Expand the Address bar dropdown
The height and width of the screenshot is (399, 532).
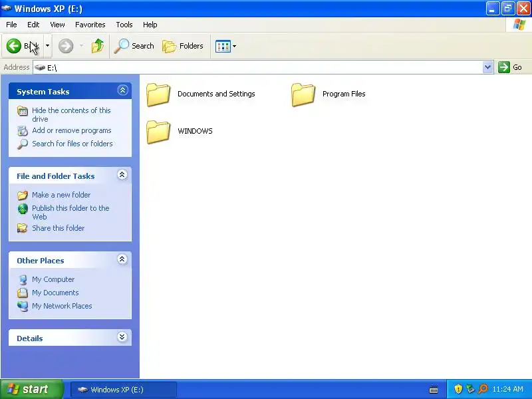pos(487,67)
